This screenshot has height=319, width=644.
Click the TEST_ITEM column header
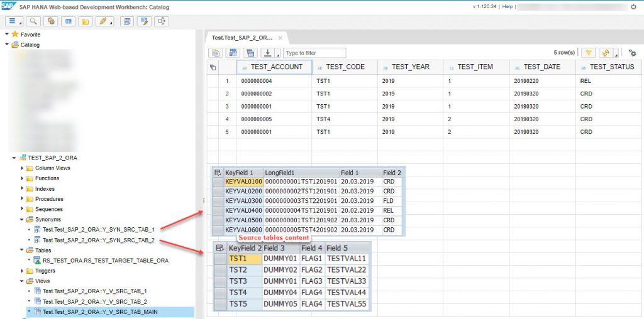pos(477,67)
